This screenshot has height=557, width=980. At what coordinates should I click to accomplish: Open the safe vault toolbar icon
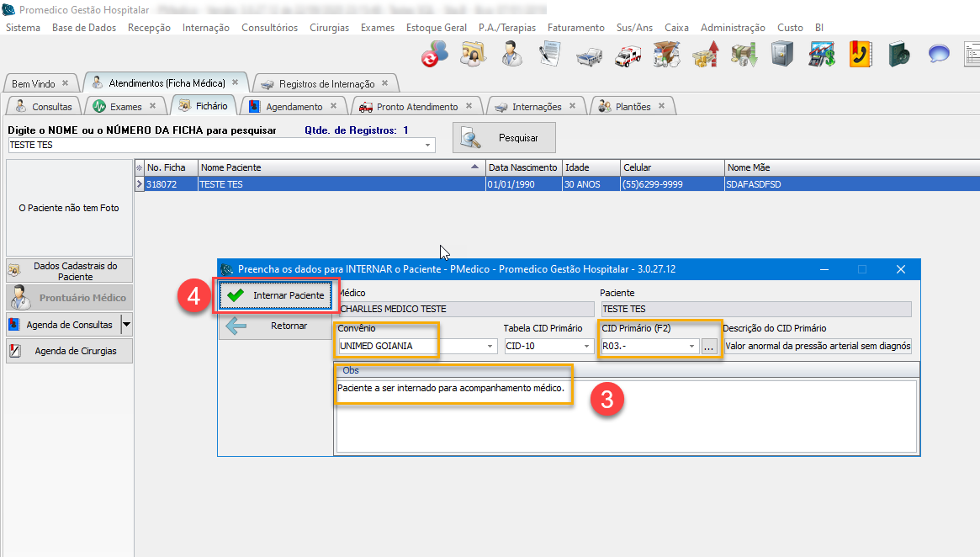[x=781, y=56]
